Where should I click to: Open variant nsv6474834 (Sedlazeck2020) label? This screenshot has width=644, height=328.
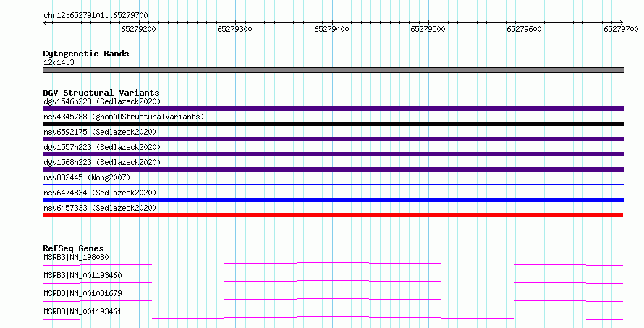tap(100, 193)
